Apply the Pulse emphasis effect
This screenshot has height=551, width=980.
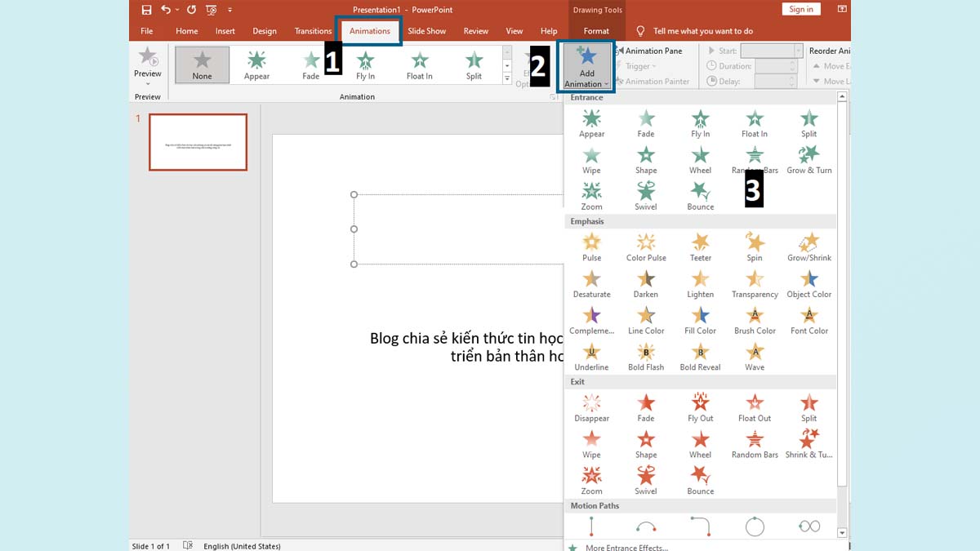point(590,246)
